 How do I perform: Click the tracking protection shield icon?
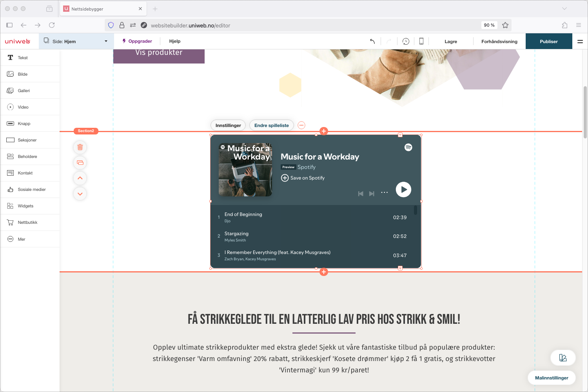111,25
